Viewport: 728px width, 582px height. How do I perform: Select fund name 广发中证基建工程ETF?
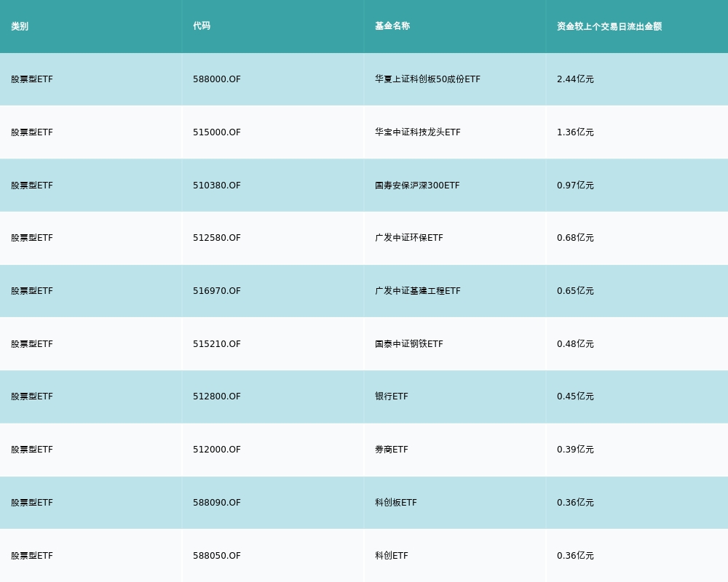point(418,291)
